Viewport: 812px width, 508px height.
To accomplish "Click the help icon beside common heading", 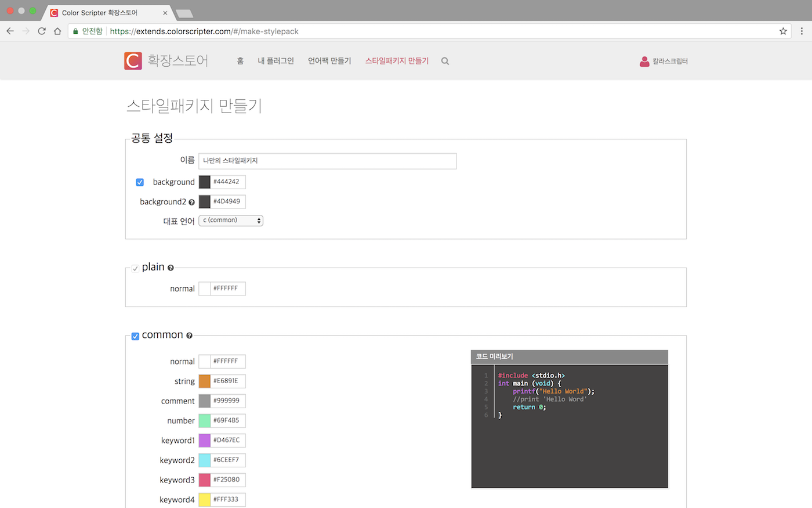I will tap(189, 336).
